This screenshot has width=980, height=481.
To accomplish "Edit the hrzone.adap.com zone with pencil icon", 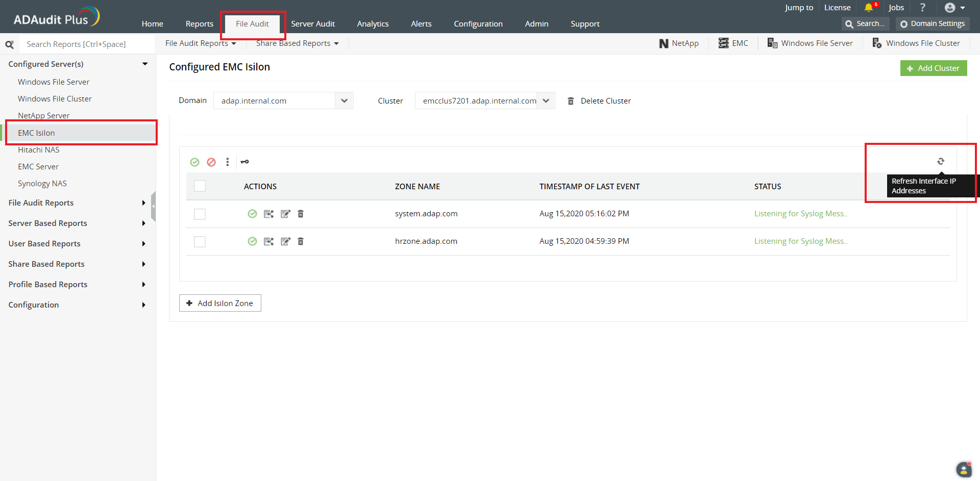I will click(285, 241).
